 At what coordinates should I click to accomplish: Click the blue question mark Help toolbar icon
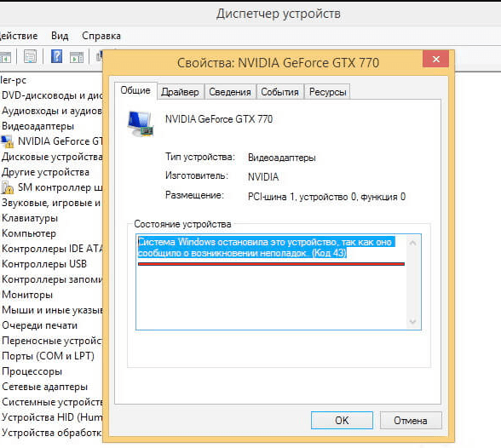(x=56, y=56)
